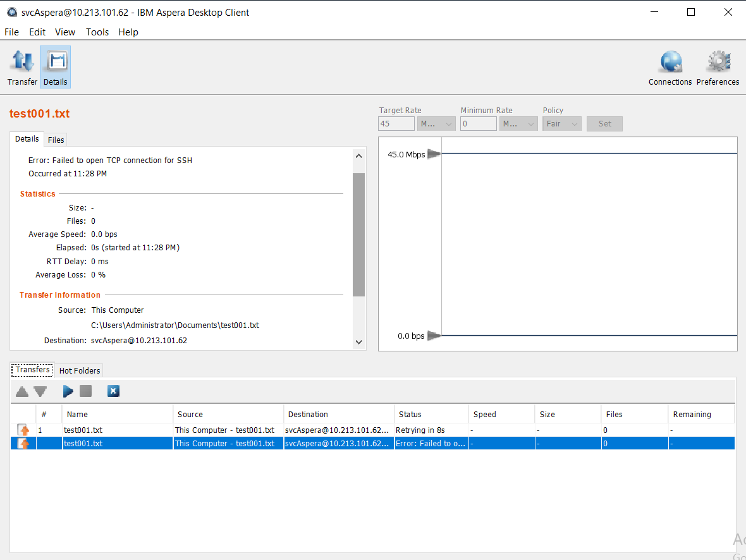Image resolution: width=746 pixels, height=560 pixels.
Task: Open the Tools menu
Action: point(97,32)
